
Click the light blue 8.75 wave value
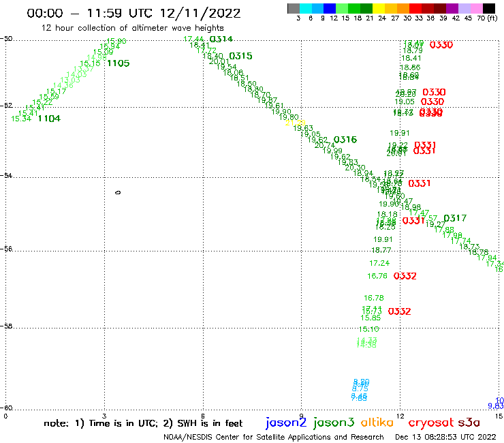360,388
